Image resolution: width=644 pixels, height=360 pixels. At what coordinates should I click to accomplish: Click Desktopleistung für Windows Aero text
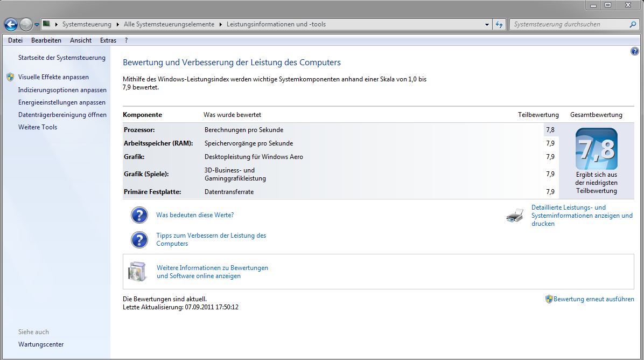click(x=254, y=157)
